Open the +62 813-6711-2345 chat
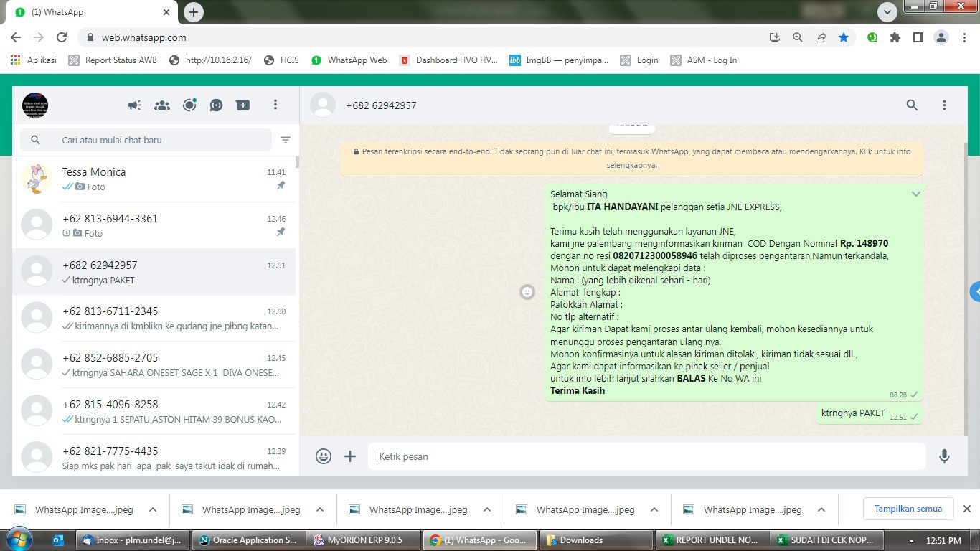The height and width of the screenshot is (551, 980). pos(154,318)
